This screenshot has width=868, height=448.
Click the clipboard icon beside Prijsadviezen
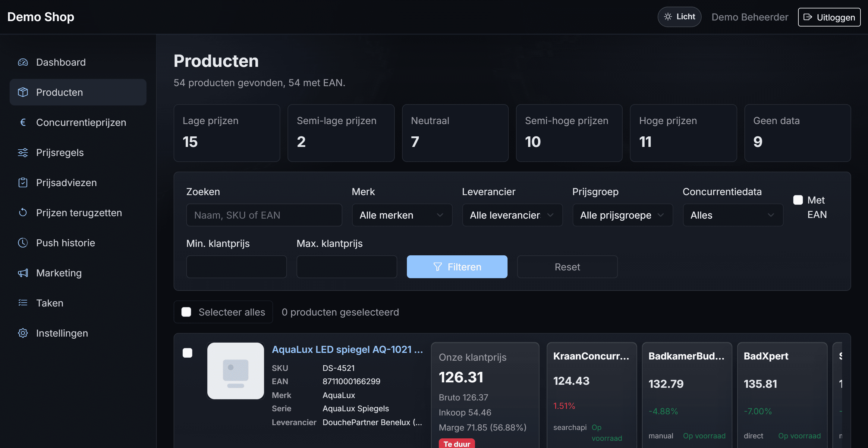click(23, 182)
